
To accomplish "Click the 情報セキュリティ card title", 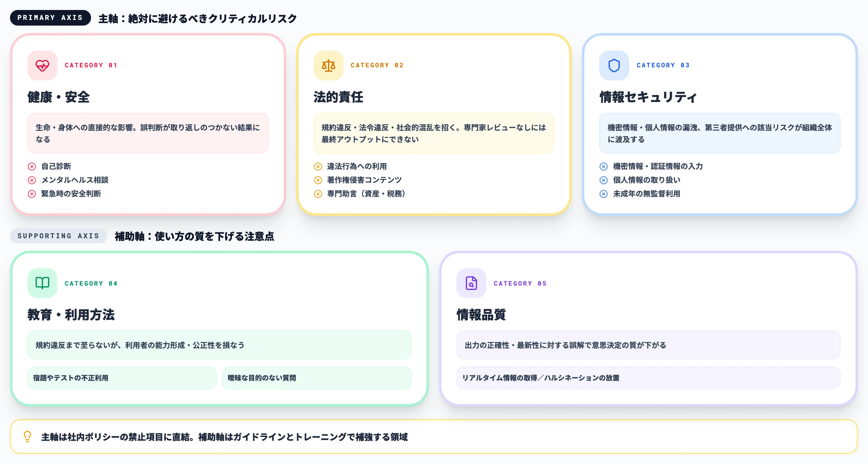I will click(x=648, y=97).
